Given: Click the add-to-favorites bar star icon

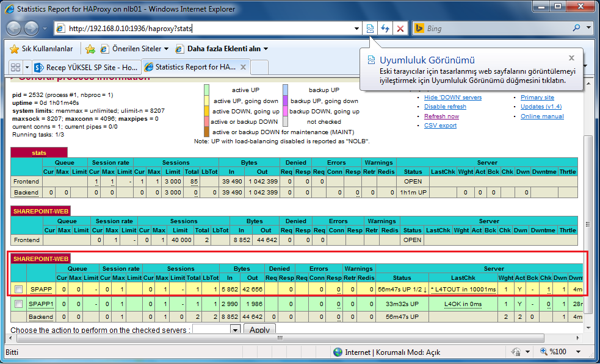Looking at the screenshot, I should 90,49.
